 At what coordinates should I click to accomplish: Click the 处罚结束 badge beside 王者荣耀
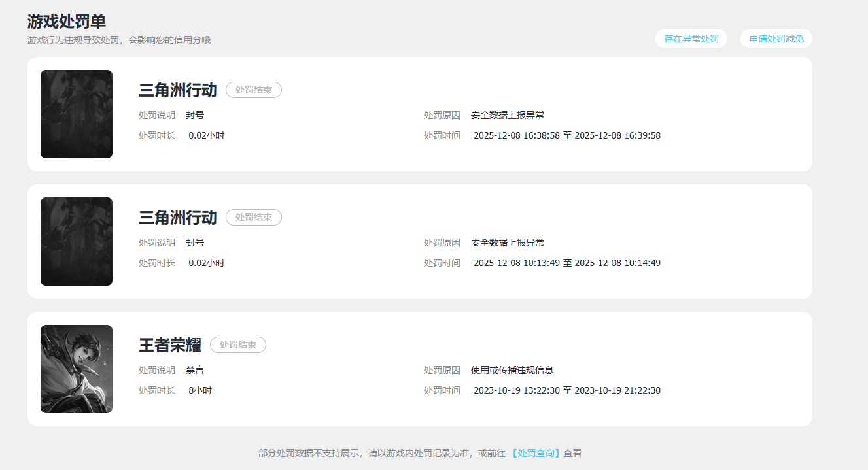click(238, 345)
